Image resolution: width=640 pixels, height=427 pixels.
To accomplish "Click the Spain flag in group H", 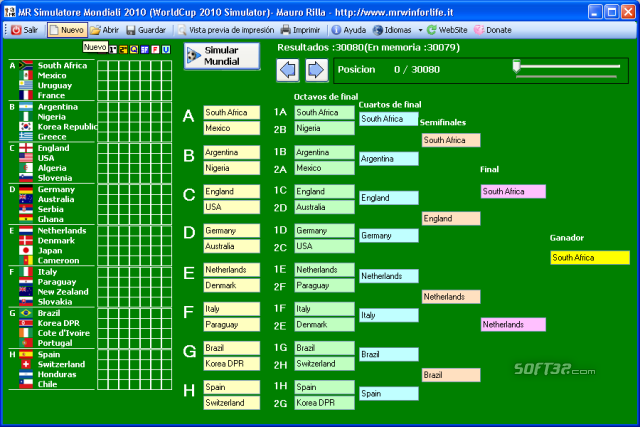I will tap(26, 354).
